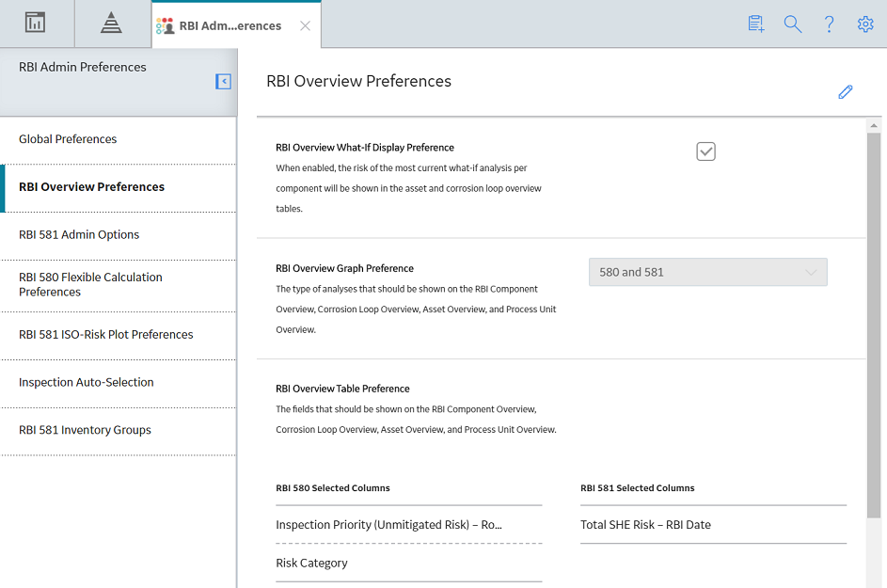887x588 pixels.
Task: Close the RBI Admin Preferences tab
Action: [x=305, y=26]
